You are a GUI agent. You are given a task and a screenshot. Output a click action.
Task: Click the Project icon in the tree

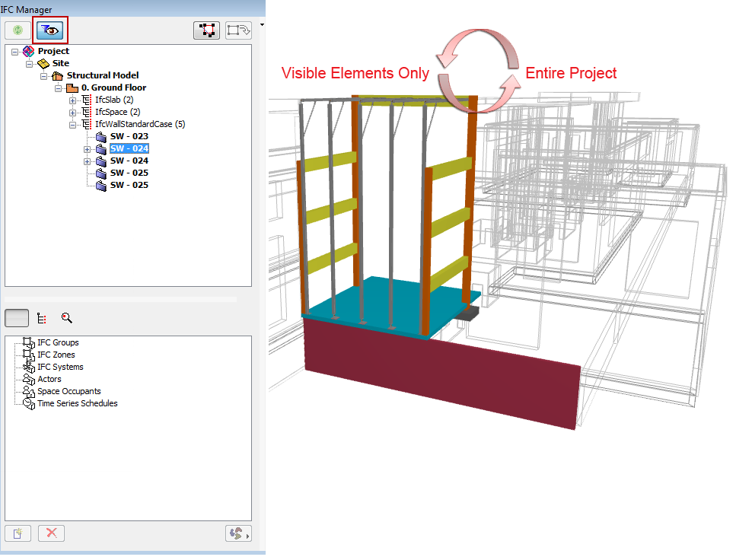[x=29, y=51]
